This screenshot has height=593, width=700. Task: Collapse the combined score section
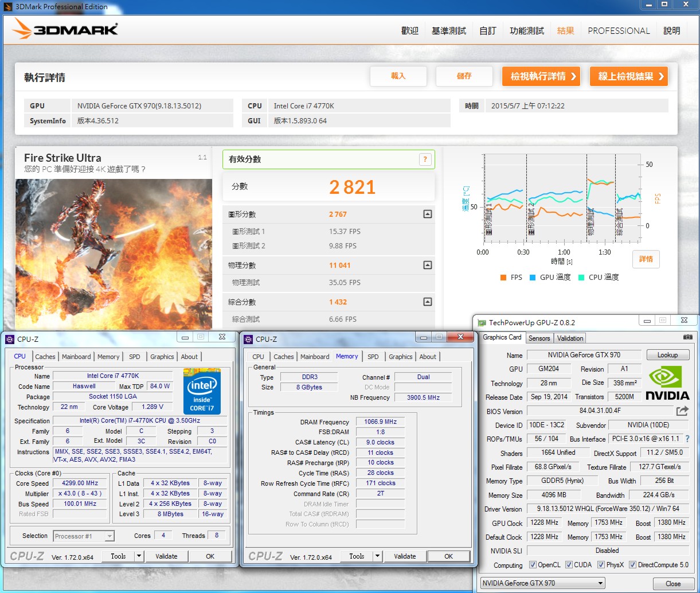427,302
